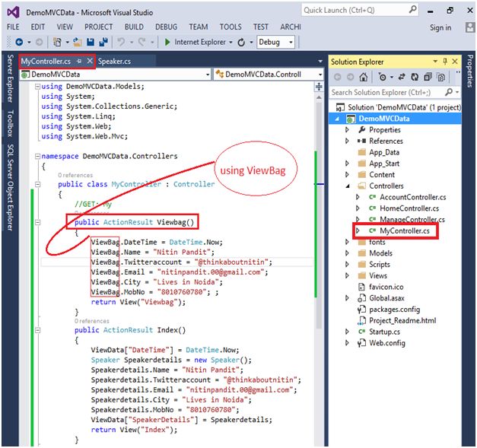Switch to the Speaker.cs tab
The image size is (477, 448).
[114, 62]
